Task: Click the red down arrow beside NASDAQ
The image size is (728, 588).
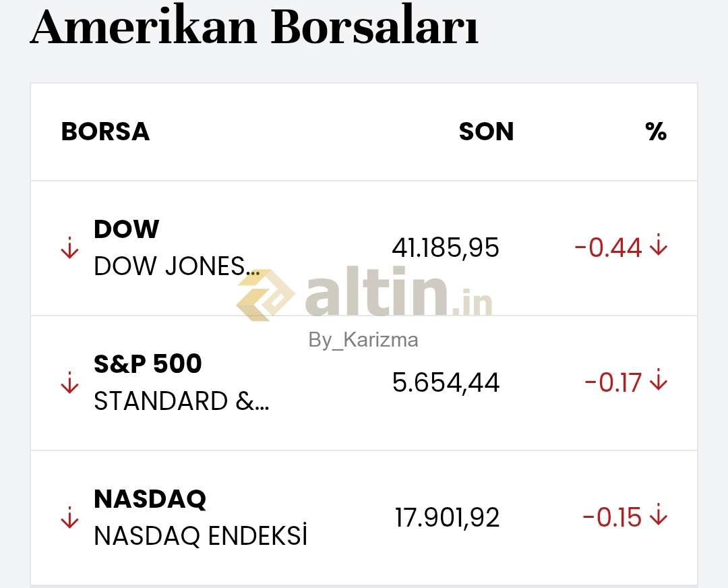Action: point(69,518)
